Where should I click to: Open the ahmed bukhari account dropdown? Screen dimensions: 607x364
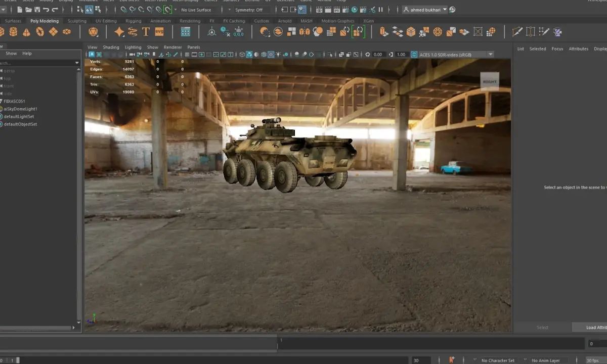click(x=425, y=10)
